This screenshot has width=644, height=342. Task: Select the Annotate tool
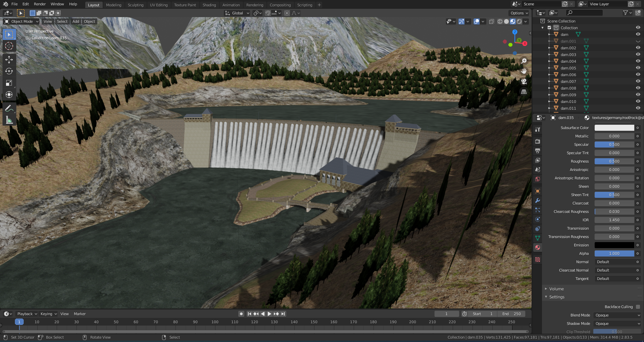[9, 108]
